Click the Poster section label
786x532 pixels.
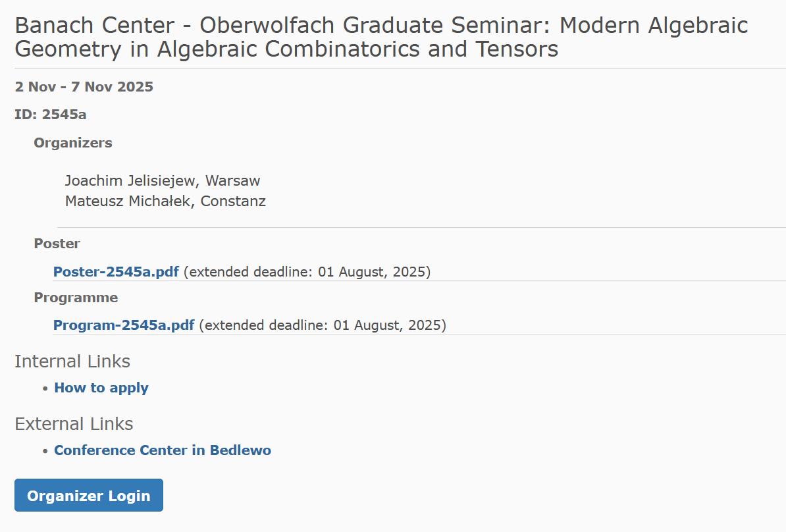57,244
